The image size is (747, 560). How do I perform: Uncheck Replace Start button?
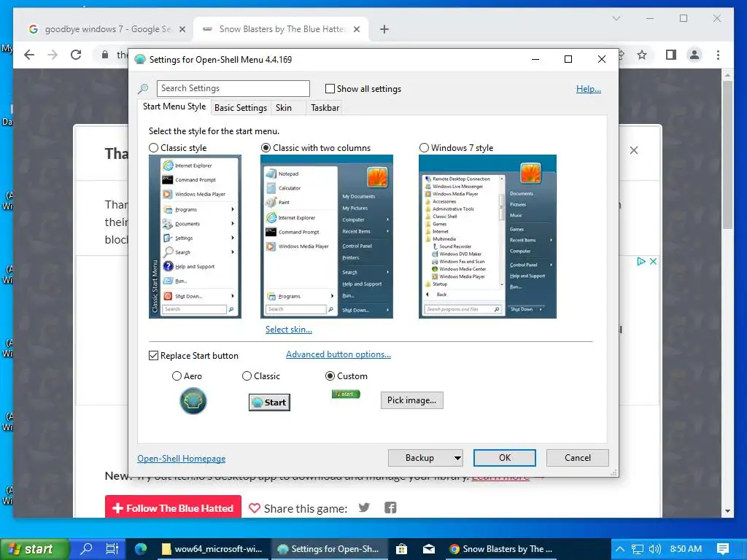(153, 356)
